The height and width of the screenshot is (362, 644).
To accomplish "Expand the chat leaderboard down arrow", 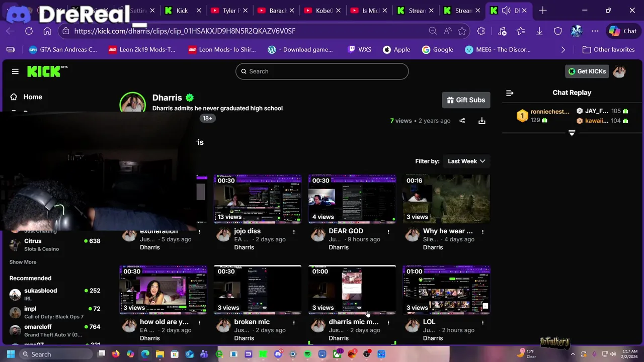I will [x=572, y=133].
